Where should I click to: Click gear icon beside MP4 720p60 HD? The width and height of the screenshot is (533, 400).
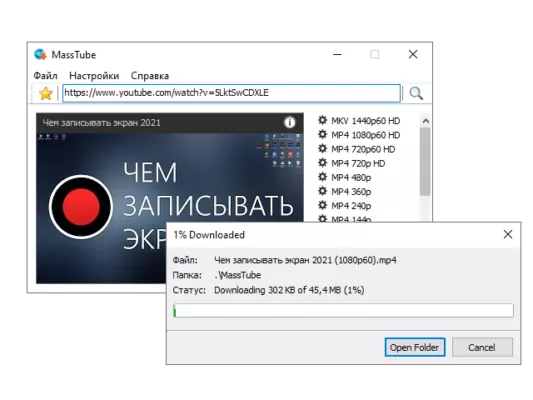322,149
